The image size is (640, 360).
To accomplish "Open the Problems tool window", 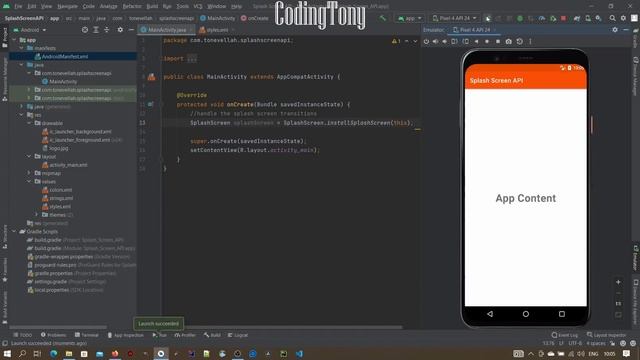I will 53,335.
